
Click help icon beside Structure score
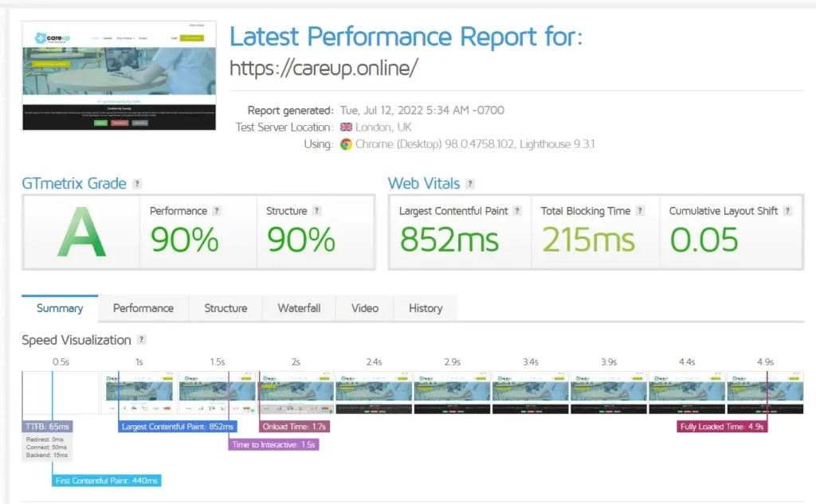tap(317, 211)
